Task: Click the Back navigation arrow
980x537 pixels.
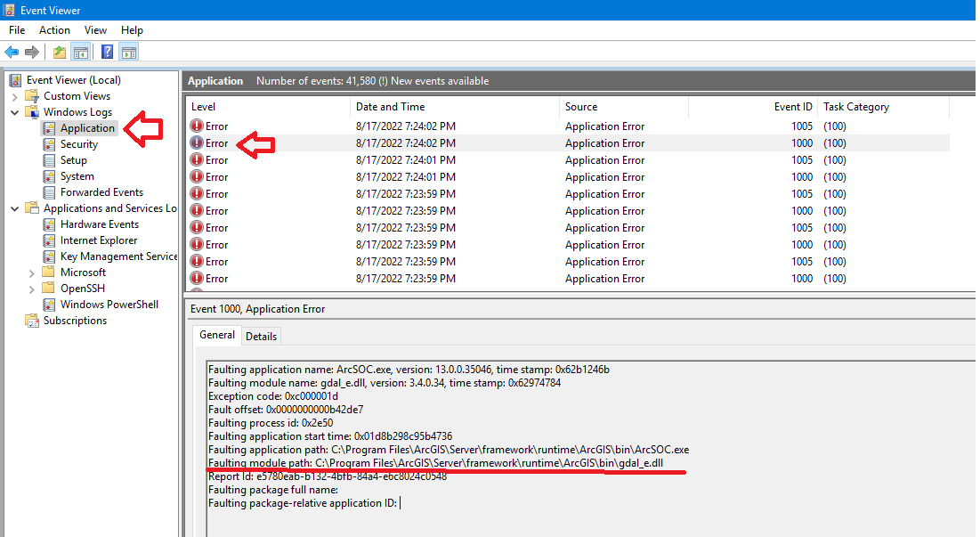Action: pyautogui.click(x=11, y=51)
